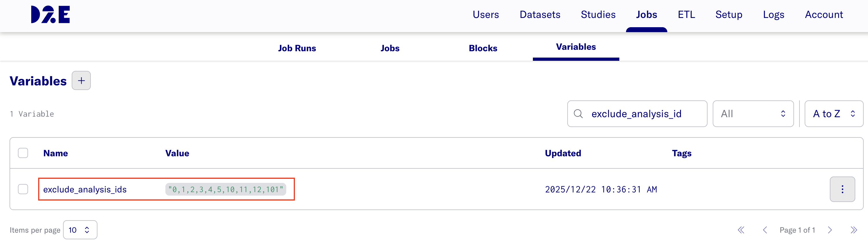Select the exclude_analysis_ids row checkbox
Viewport: 868px width, 250px height.
click(x=23, y=189)
